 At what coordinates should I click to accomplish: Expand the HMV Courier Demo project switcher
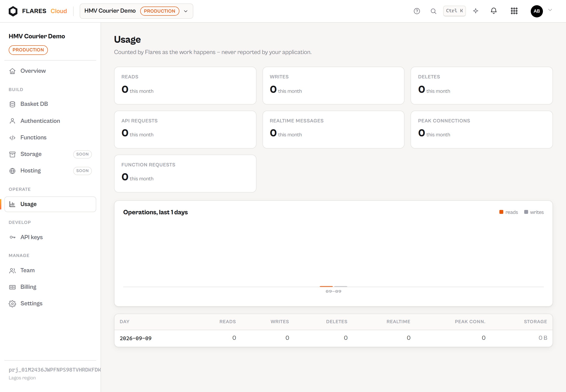tap(136, 11)
